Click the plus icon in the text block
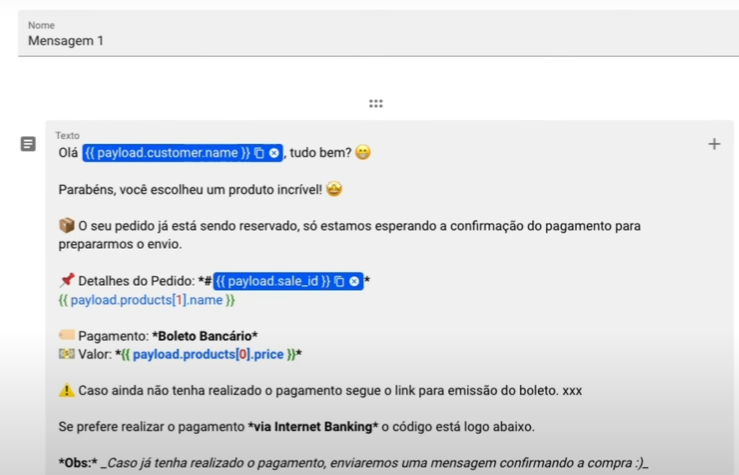The image size is (739, 475). point(714,144)
